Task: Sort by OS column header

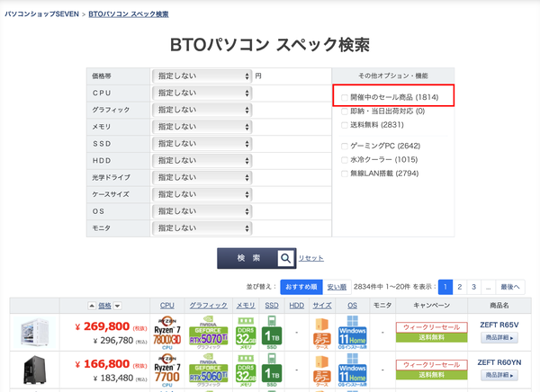Action: [352, 306]
